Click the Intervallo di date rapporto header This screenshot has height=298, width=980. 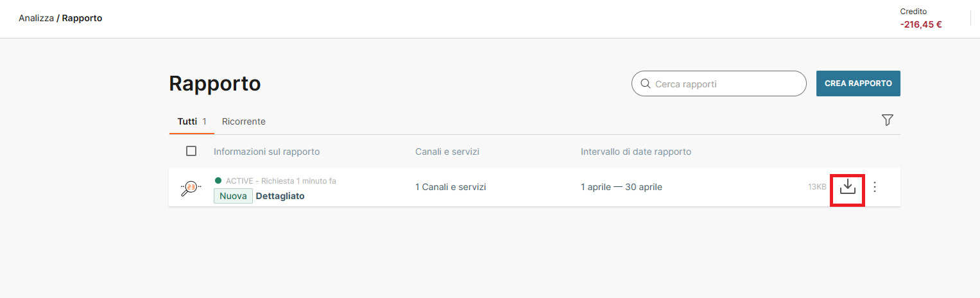pyautogui.click(x=635, y=152)
